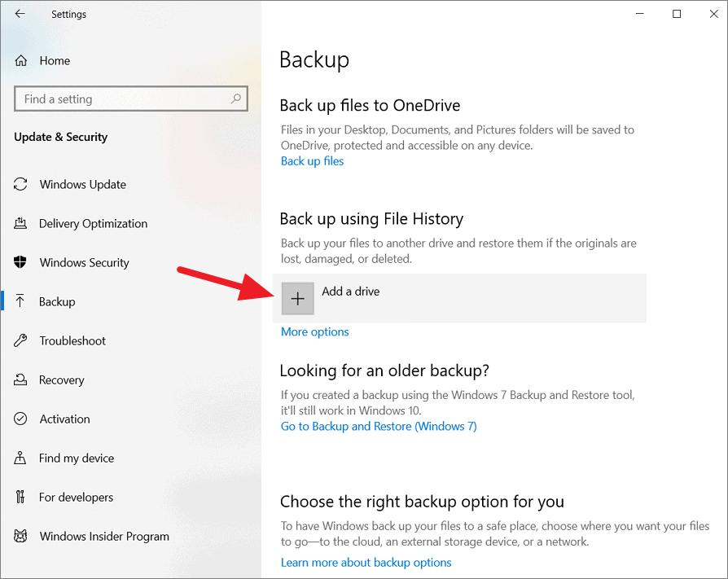Screen dimensions: 728x579
Task: Open More options under File History
Action: pyautogui.click(x=314, y=331)
